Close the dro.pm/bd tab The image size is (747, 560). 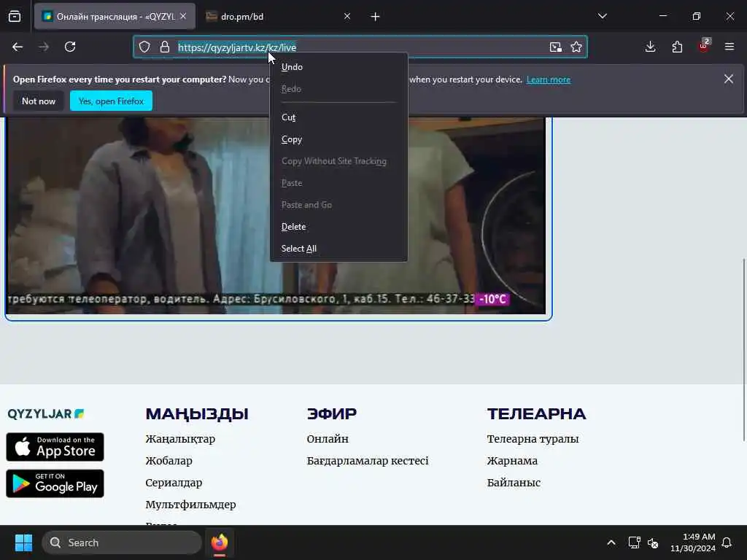347,16
